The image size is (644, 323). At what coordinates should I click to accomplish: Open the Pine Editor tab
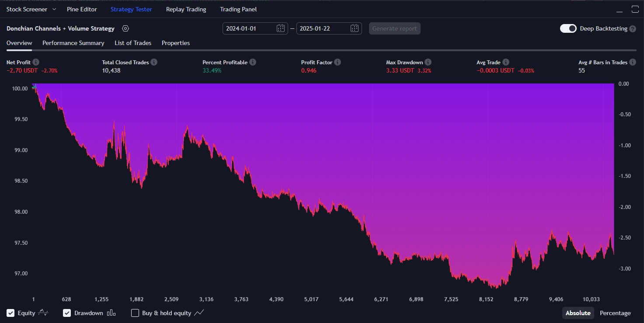pos(82,9)
